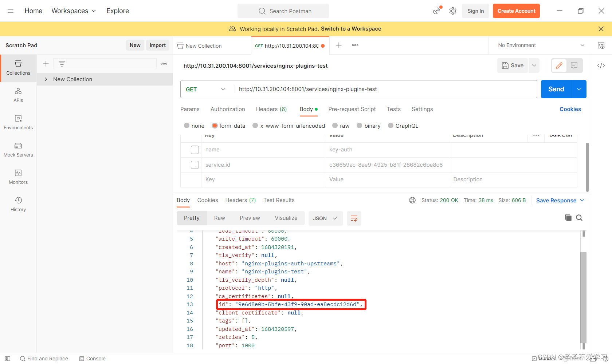
Task: Click the request URL input field
Action: [x=385, y=89]
